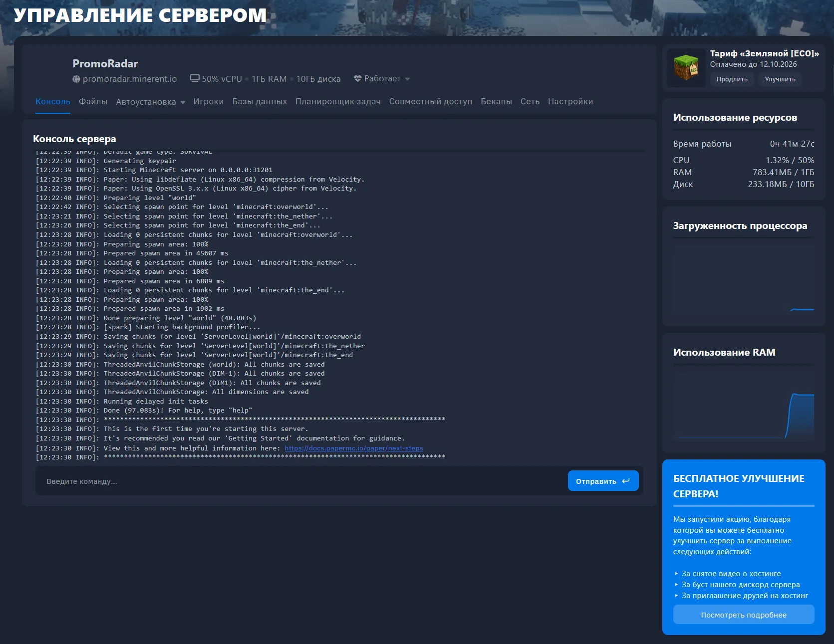
Task: Click the PromoRadar server name
Action: tap(105, 63)
